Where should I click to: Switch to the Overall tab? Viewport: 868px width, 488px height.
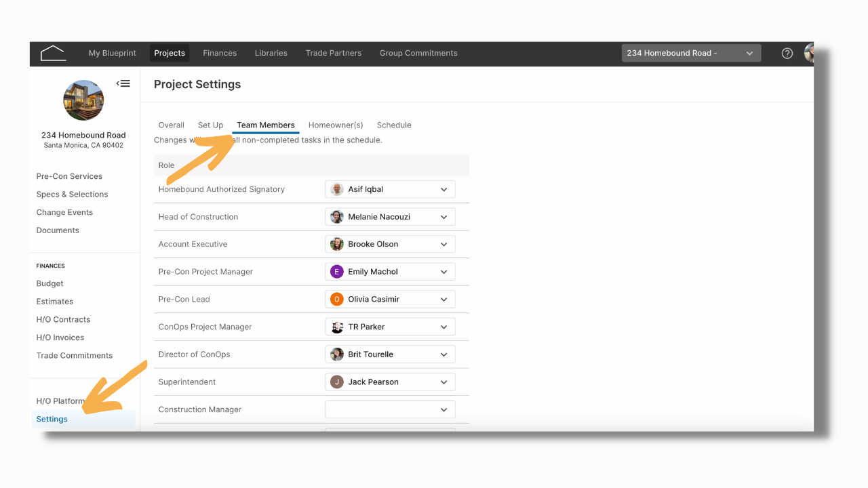(x=172, y=125)
